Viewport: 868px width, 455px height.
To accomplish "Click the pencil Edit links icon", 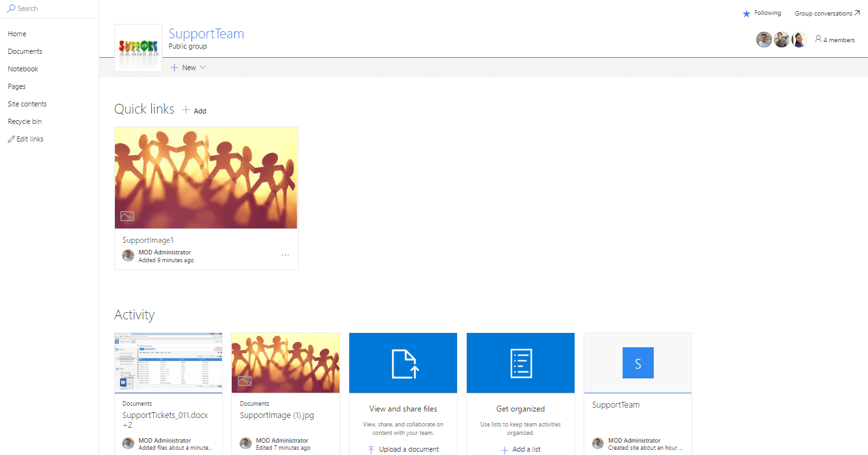I will pos(11,139).
